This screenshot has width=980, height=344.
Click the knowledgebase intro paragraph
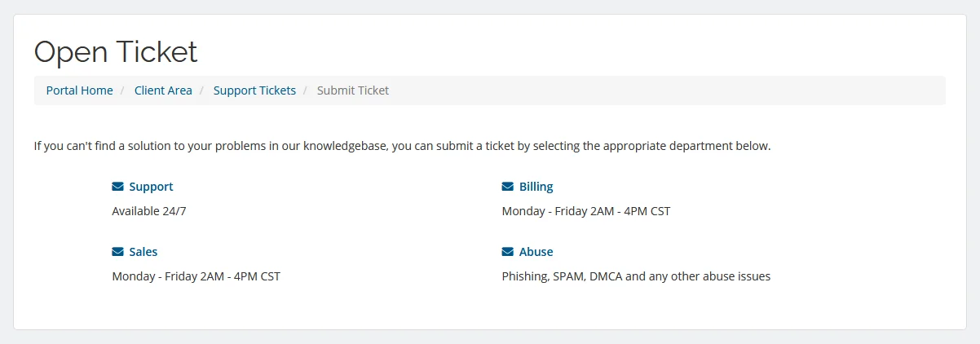point(402,147)
